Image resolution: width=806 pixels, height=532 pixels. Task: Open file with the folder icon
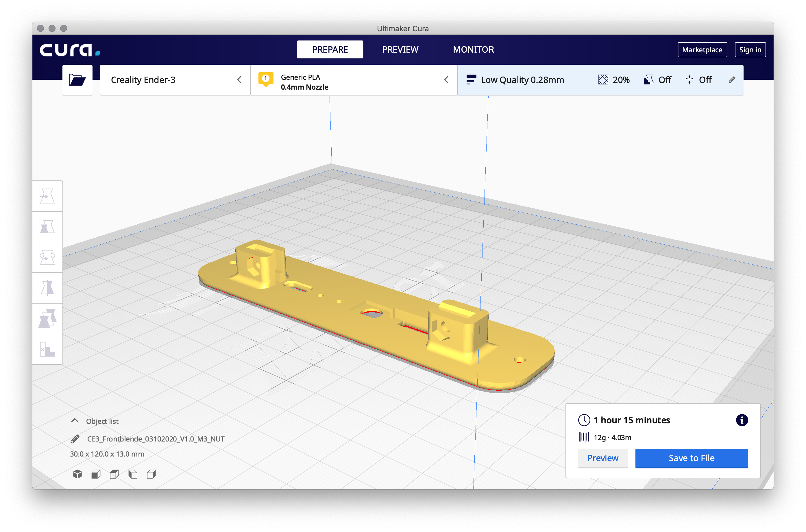click(77, 80)
